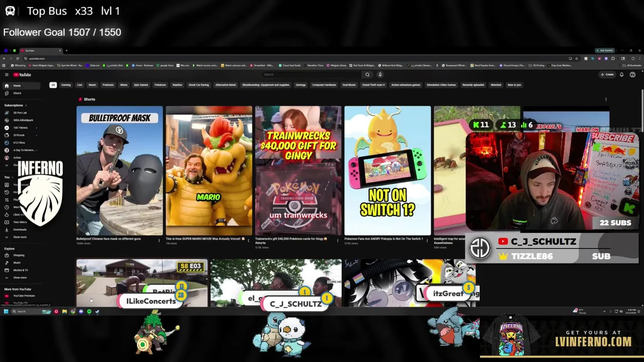This screenshot has width=644, height=362.
Task: Reload the page in the browser
Action: pos(18,58)
